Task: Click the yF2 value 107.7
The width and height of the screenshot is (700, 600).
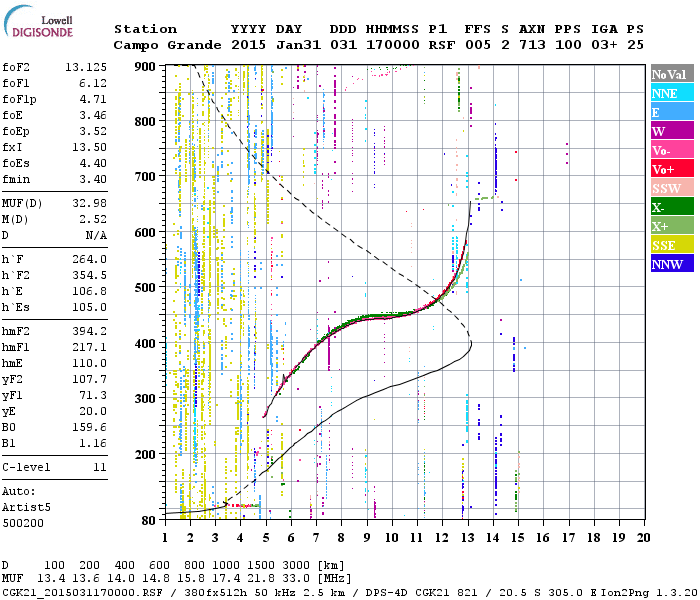Action: [89, 380]
